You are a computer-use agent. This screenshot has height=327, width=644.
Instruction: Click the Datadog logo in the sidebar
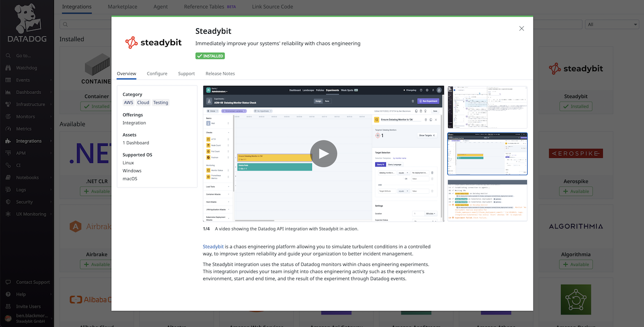[27, 23]
